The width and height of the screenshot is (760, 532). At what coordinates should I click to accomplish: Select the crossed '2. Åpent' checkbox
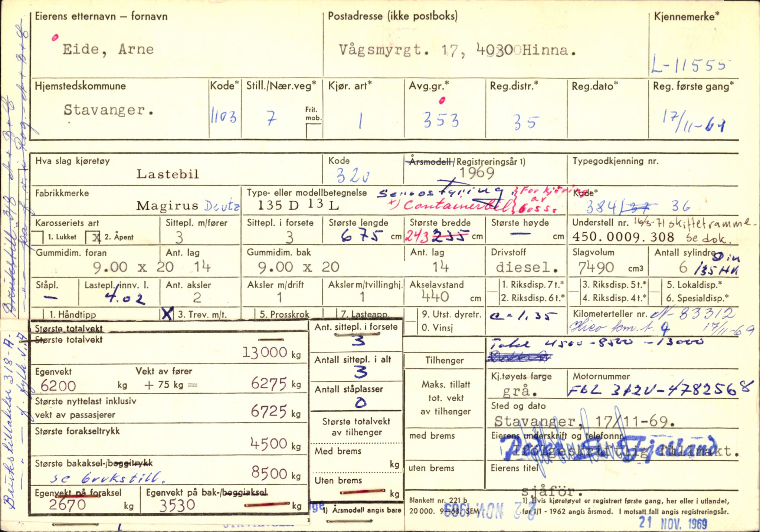93,237
